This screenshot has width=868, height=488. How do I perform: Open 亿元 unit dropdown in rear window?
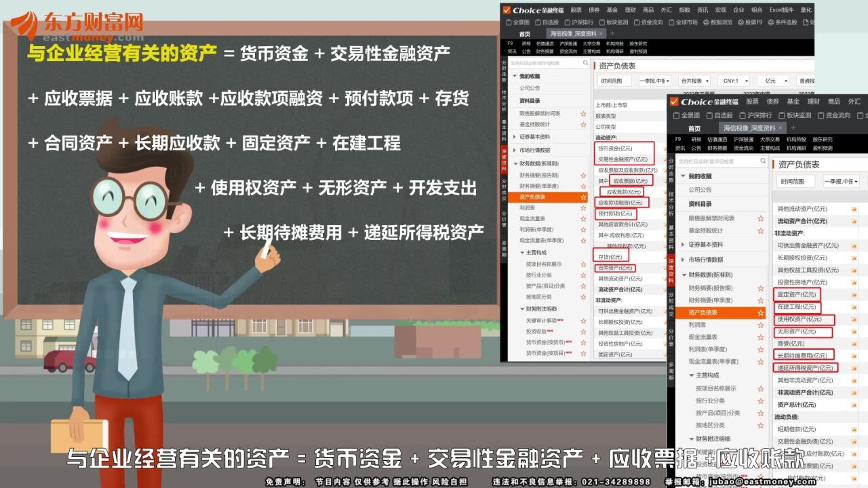(x=773, y=81)
